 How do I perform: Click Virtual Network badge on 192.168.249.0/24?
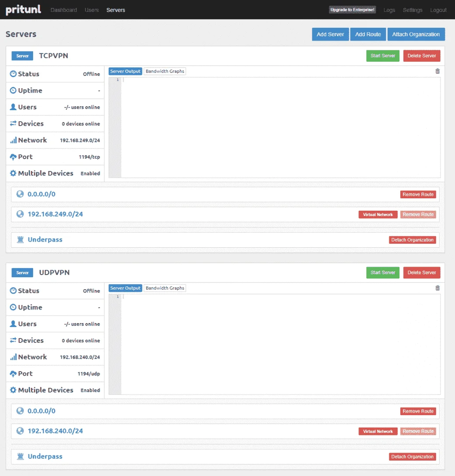click(378, 215)
